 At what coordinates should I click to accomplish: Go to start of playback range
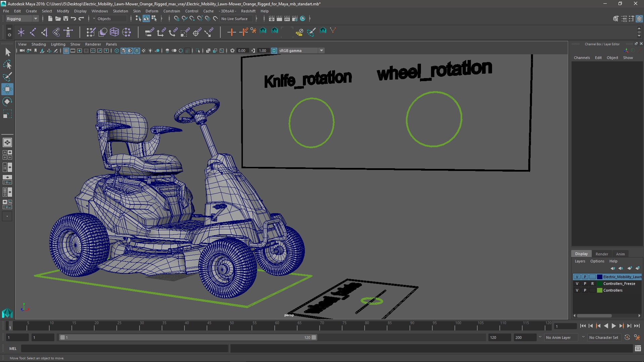click(583, 326)
